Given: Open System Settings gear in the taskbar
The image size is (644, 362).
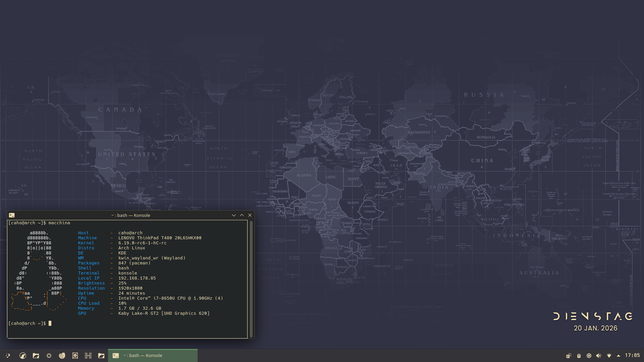Looking at the screenshot, I should (x=49, y=356).
